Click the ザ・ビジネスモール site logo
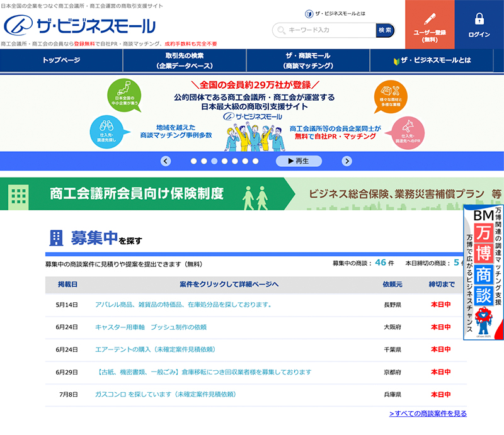 79,26
